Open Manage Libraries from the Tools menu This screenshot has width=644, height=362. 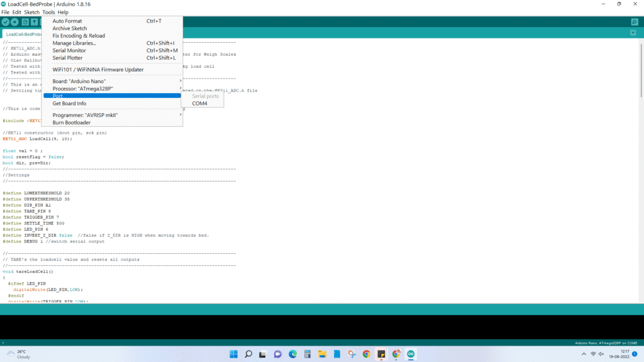[74, 43]
